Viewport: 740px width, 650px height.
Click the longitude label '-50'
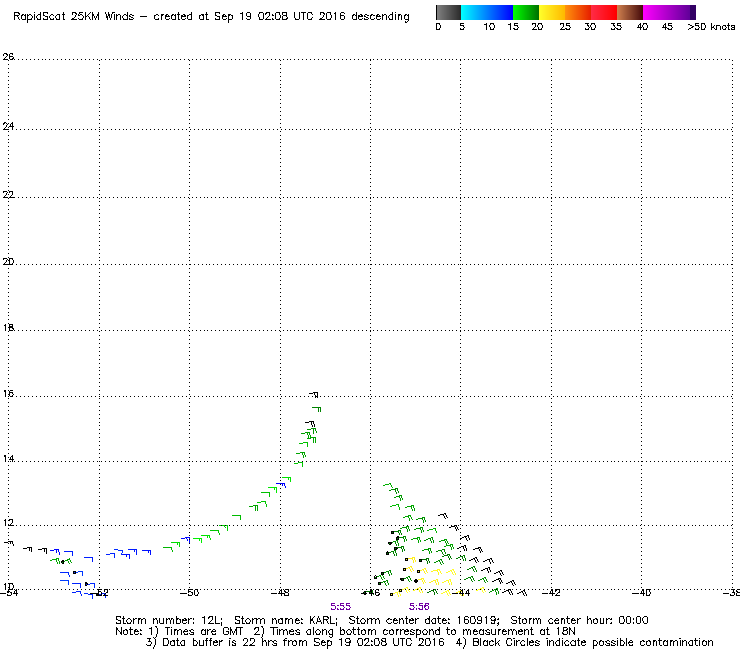[x=190, y=593]
